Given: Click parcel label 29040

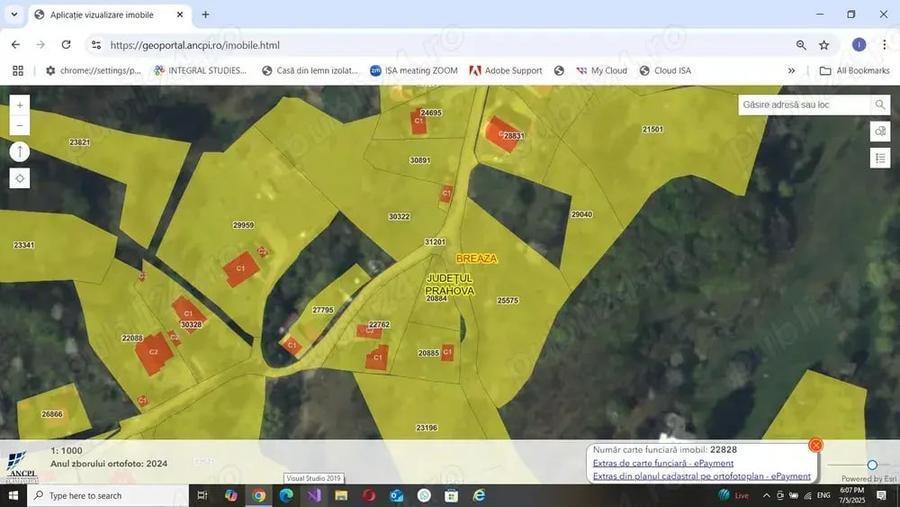Looking at the screenshot, I should 581,214.
